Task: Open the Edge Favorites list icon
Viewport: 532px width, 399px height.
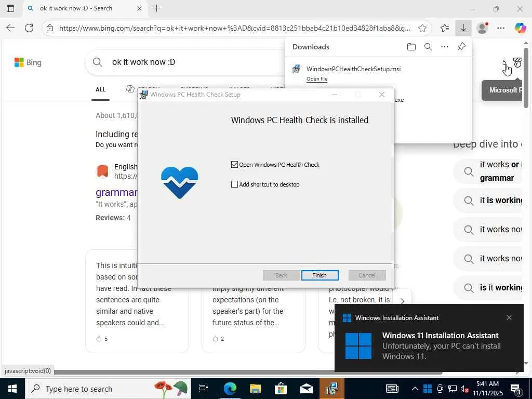Action: pos(445,28)
